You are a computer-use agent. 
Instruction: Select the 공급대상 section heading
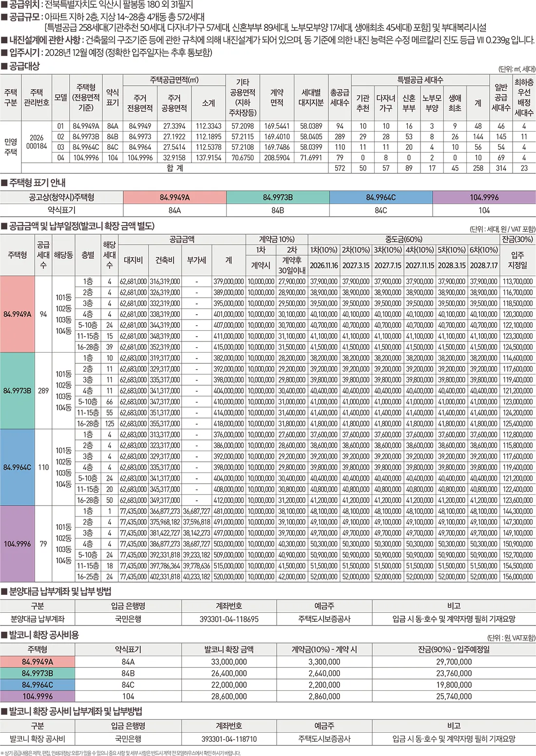[x=20, y=66]
